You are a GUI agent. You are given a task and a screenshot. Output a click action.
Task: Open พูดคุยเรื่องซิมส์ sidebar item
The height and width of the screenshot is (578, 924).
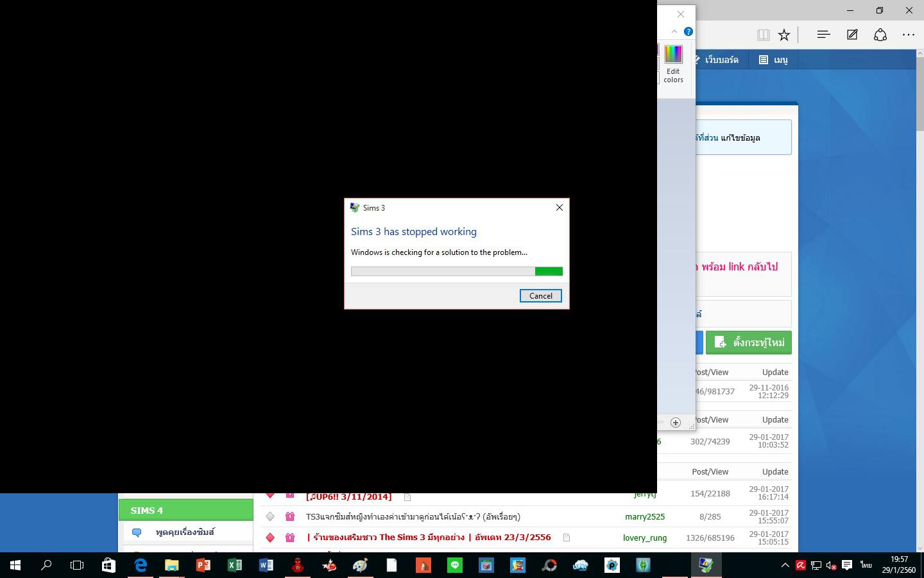(x=185, y=532)
